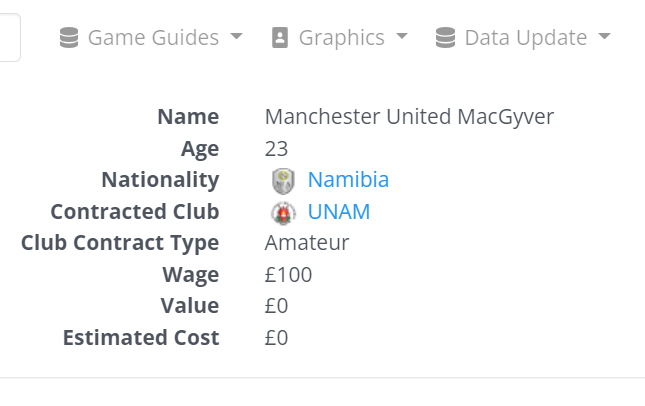The height and width of the screenshot is (406, 645).
Task: Open the Game Guides menu label
Action: [153, 38]
